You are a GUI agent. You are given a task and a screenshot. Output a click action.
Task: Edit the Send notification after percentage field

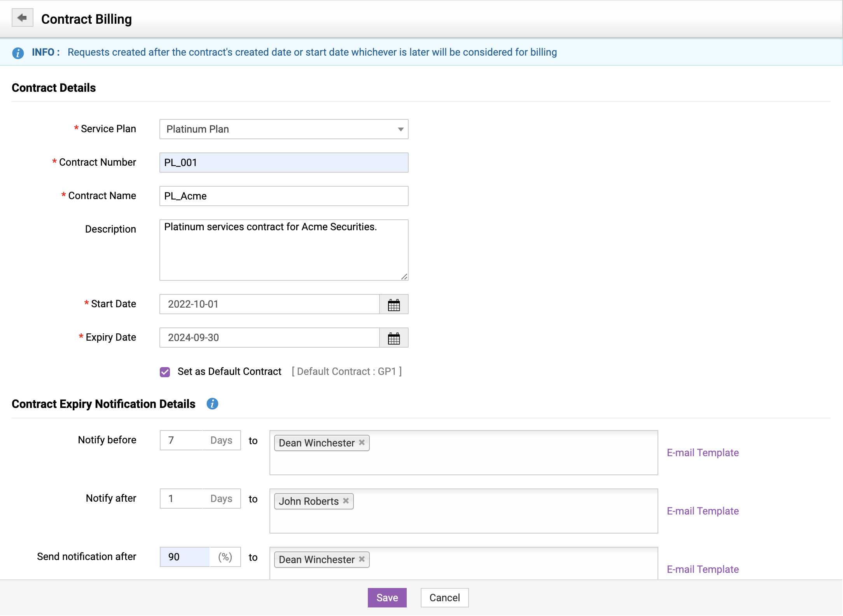click(185, 557)
